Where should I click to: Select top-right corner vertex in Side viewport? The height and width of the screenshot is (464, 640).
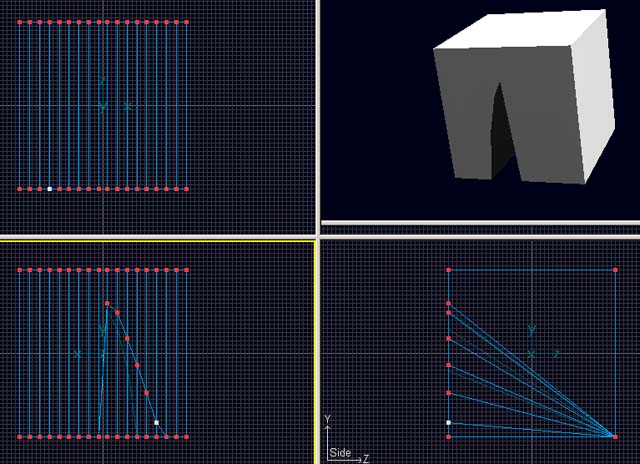tap(615, 270)
